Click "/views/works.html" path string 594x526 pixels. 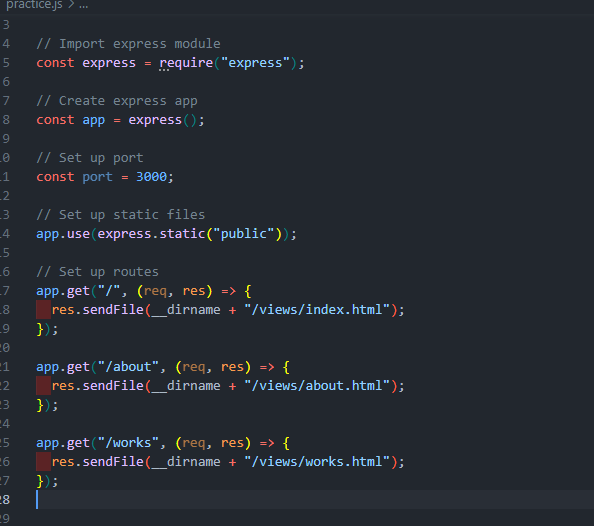point(317,462)
